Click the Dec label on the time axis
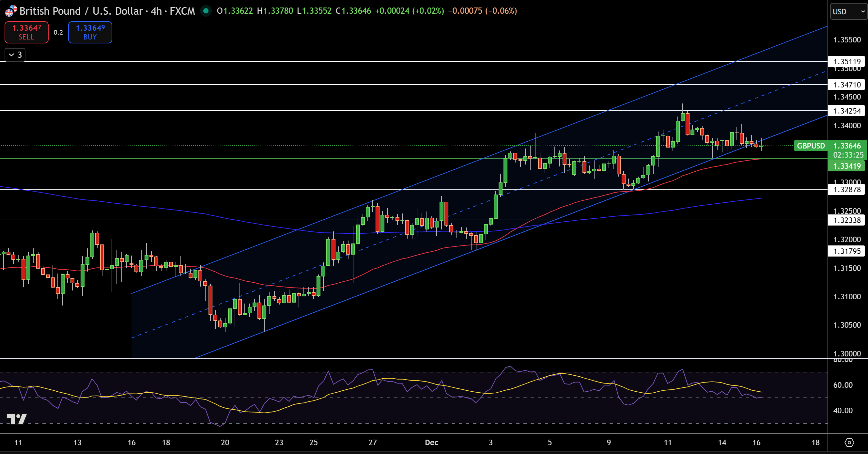The image size is (868, 454). pos(432,443)
